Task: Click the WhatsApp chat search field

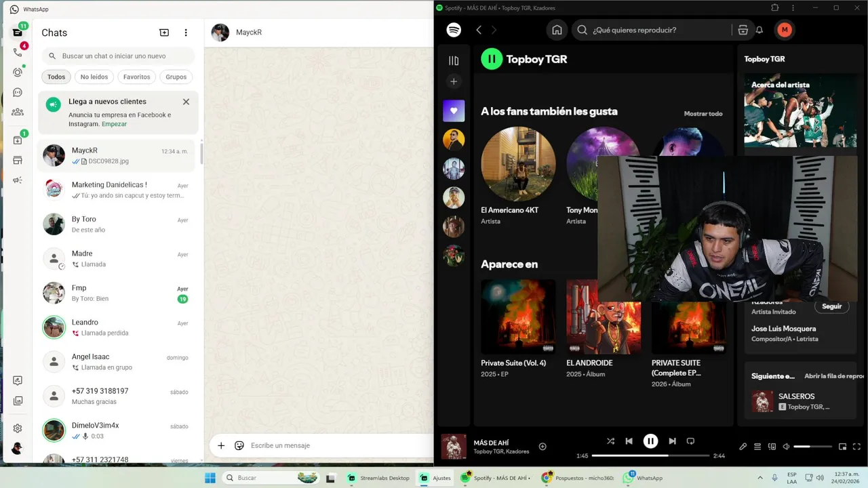Action: [118, 56]
